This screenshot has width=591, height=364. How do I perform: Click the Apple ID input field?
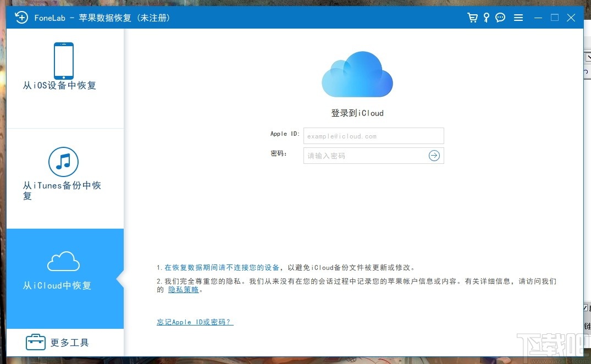coord(373,136)
